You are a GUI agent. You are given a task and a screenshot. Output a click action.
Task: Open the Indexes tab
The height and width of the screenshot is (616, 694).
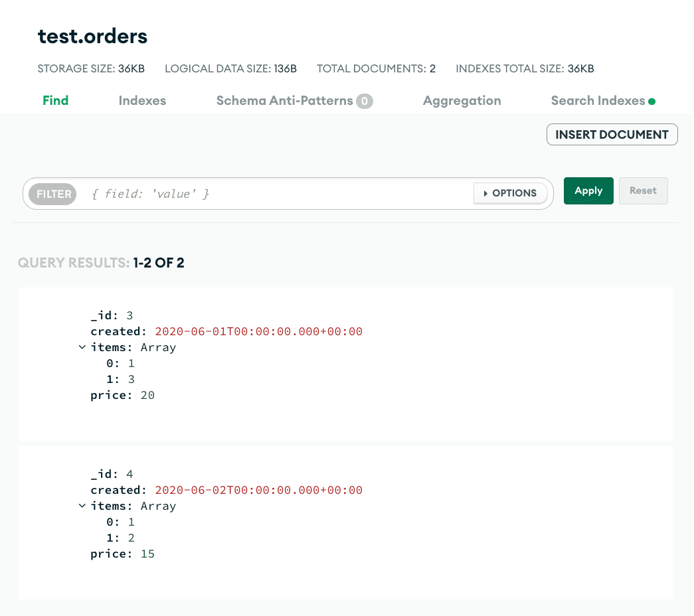pos(142,101)
